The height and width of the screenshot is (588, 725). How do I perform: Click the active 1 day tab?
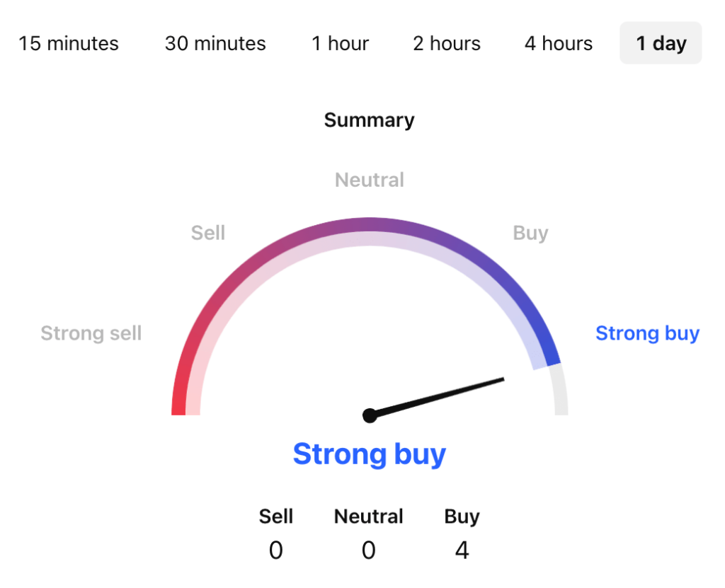tap(661, 44)
